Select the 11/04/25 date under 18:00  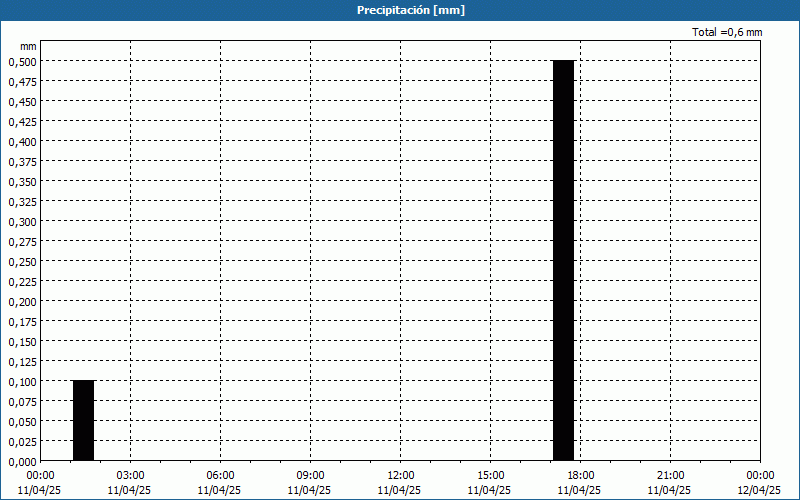tap(579, 490)
